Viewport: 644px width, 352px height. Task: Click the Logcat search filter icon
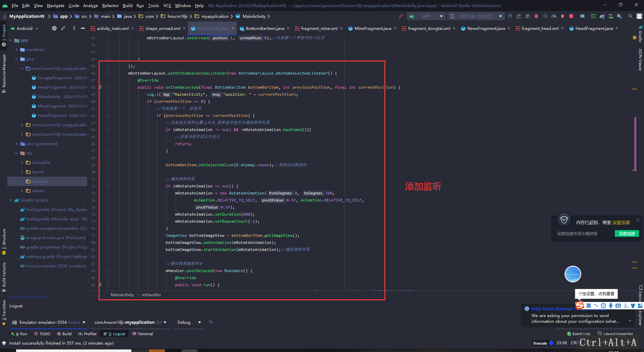coord(211,322)
